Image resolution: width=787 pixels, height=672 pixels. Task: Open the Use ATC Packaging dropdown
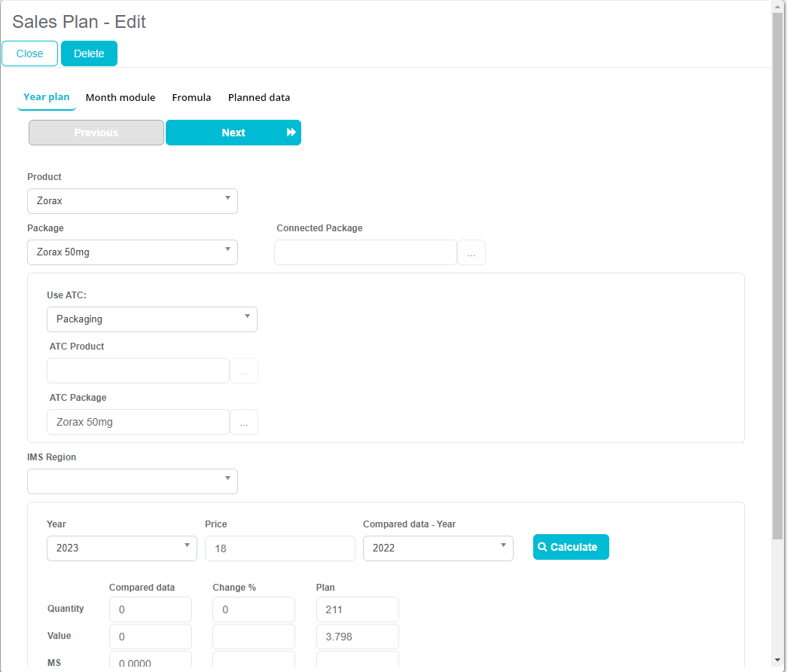152,319
